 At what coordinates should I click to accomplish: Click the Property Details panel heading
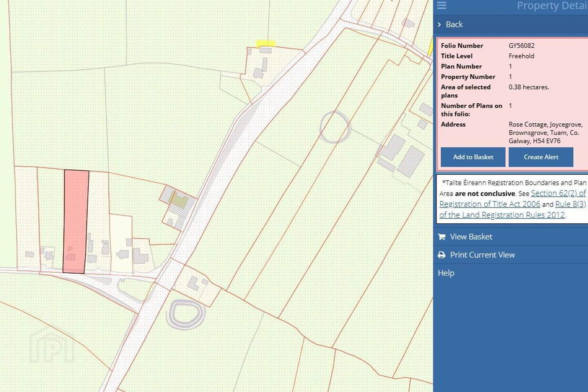[x=552, y=6]
